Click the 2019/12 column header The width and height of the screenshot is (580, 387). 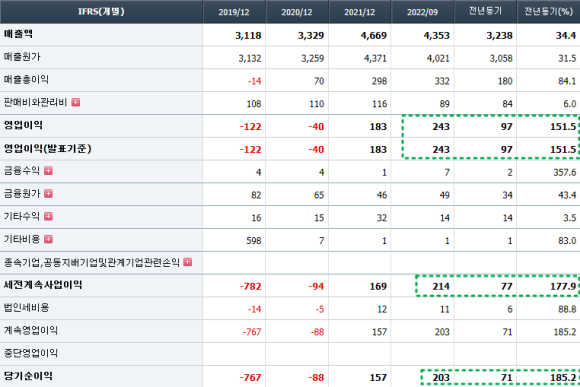234,12
